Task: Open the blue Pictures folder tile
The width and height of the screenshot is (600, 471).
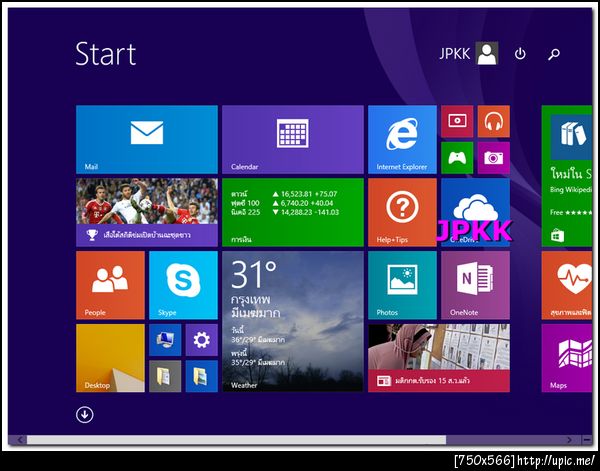Action: pos(202,376)
